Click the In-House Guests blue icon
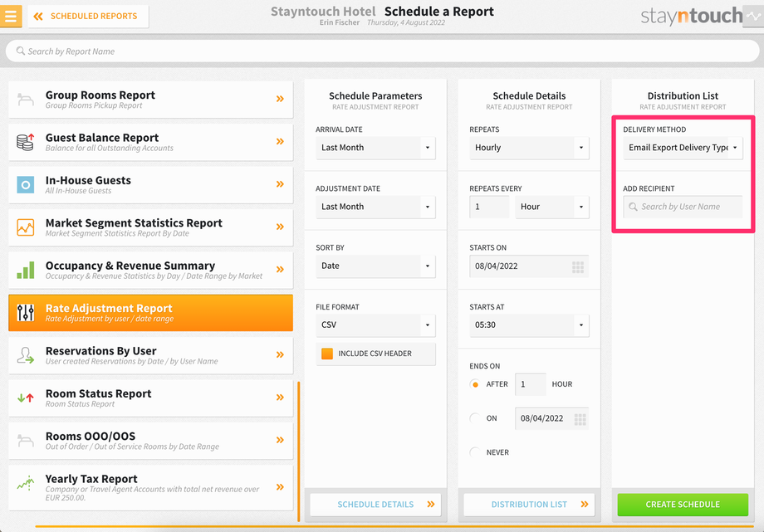This screenshot has height=532, width=764. coord(26,184)
